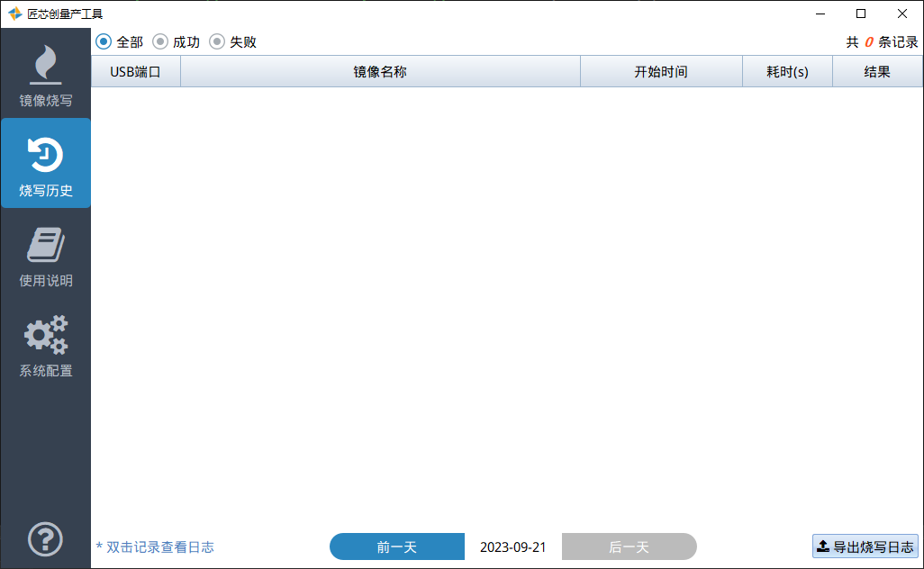Click the 结果 column header
Screen dimensions: 924x569
coord(877,72)
